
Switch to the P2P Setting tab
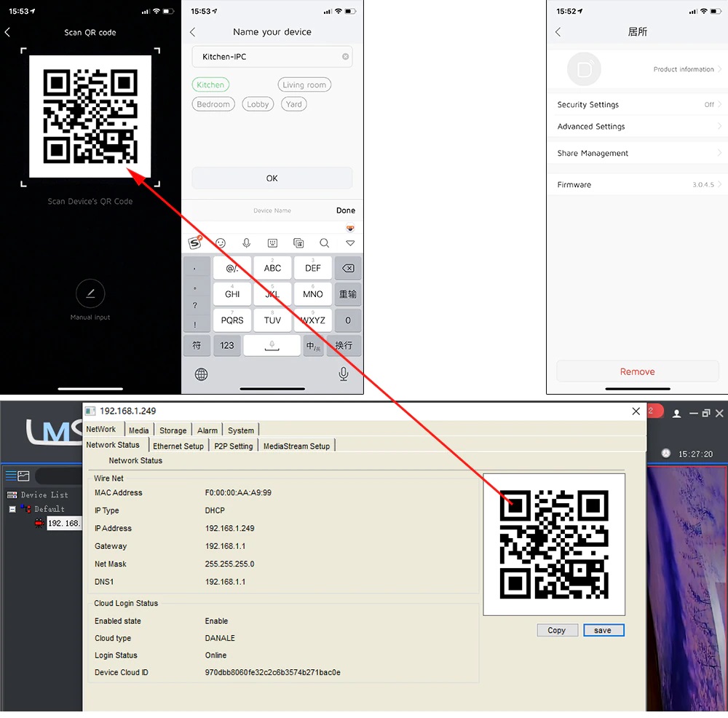coord(234,446)
